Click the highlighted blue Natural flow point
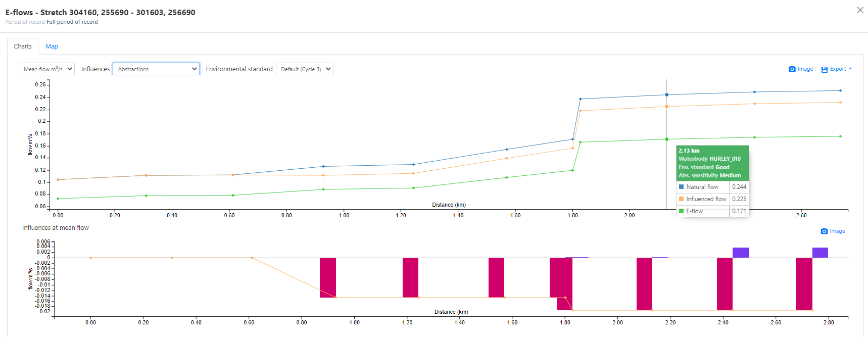This screenshot has width=868, height=337. pos(666,95)
